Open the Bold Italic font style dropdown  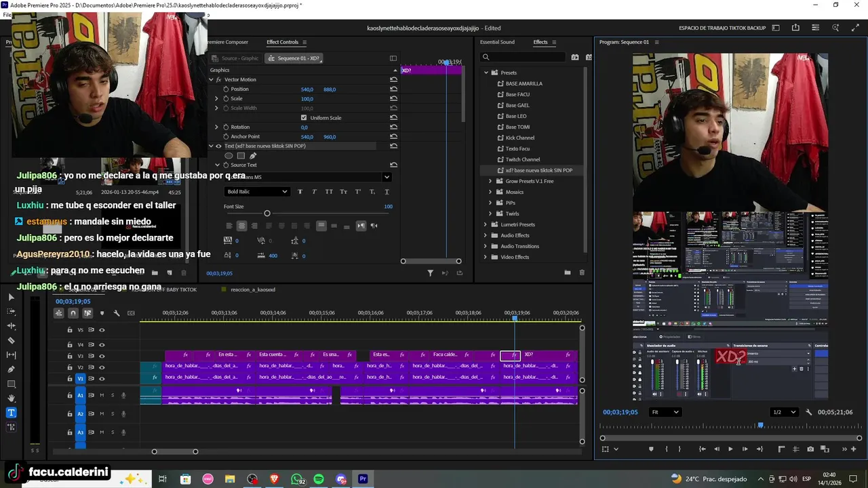pyautogui.click(x=256, y=192)
